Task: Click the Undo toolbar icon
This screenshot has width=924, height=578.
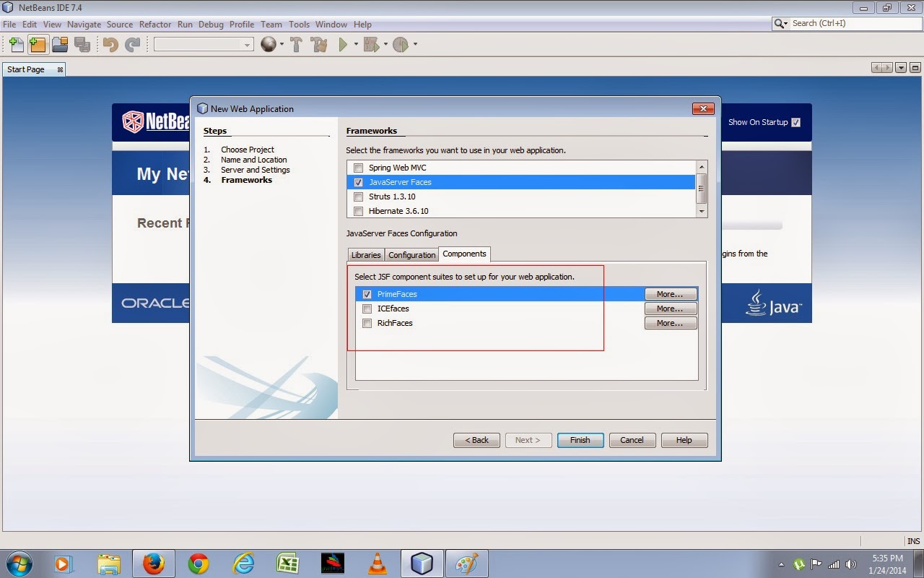Action: (110, 45)
